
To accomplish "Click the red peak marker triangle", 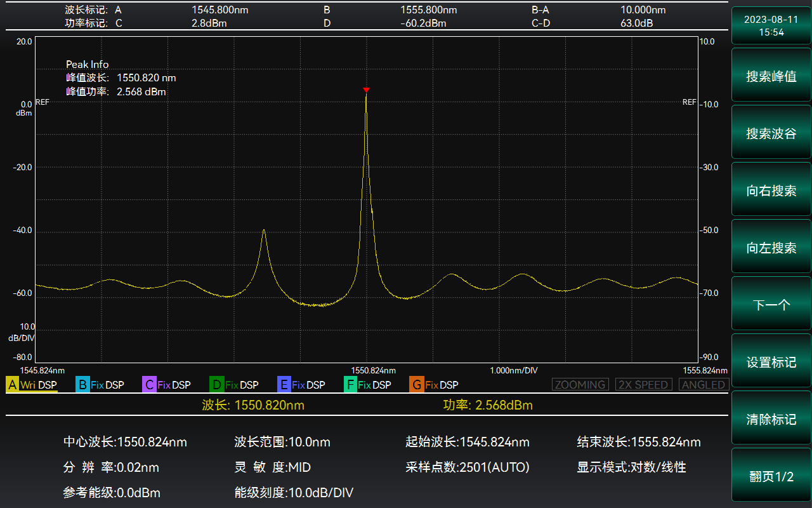I will pos(366,90).
